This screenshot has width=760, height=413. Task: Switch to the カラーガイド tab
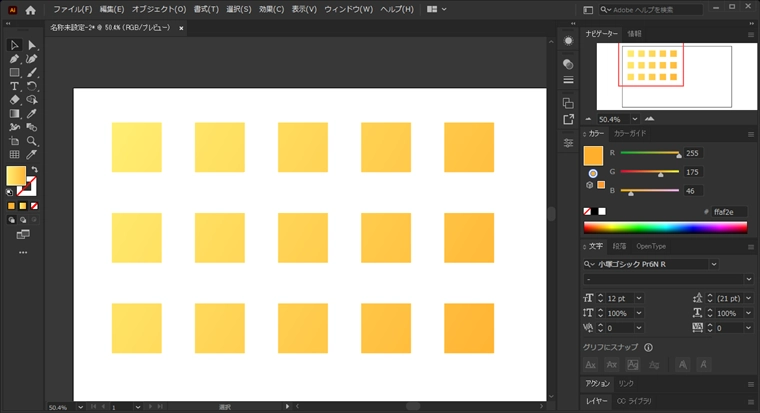631,133
